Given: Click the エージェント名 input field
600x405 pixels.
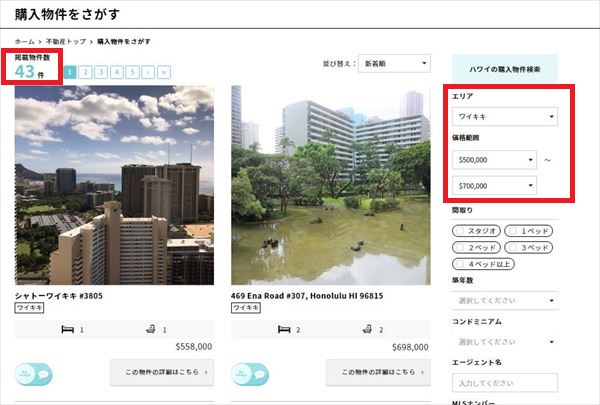Looking at the screenshot, I should [x=505, y=383].
